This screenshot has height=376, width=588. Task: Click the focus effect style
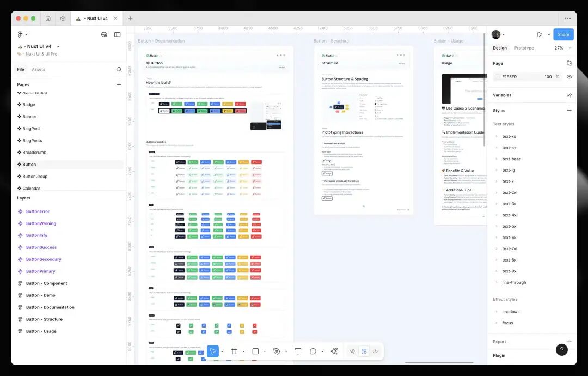coord(507,323)
